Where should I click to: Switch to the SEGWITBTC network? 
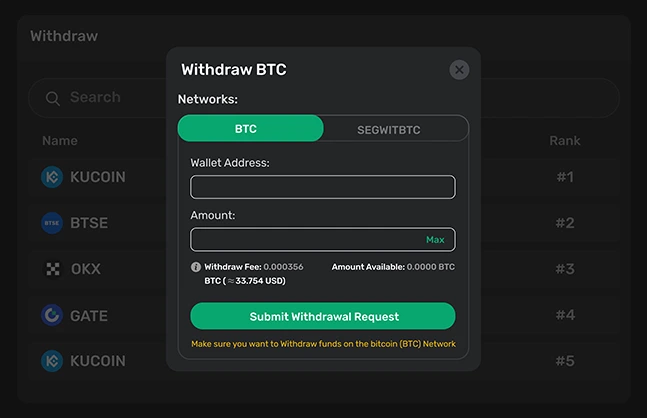[x=395, y=129]
